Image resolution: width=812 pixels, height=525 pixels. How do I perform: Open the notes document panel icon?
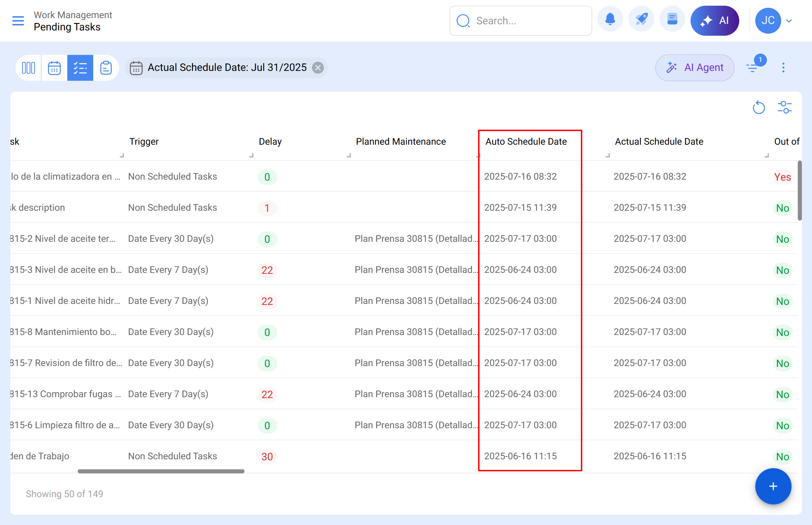[x=672, y=19]
